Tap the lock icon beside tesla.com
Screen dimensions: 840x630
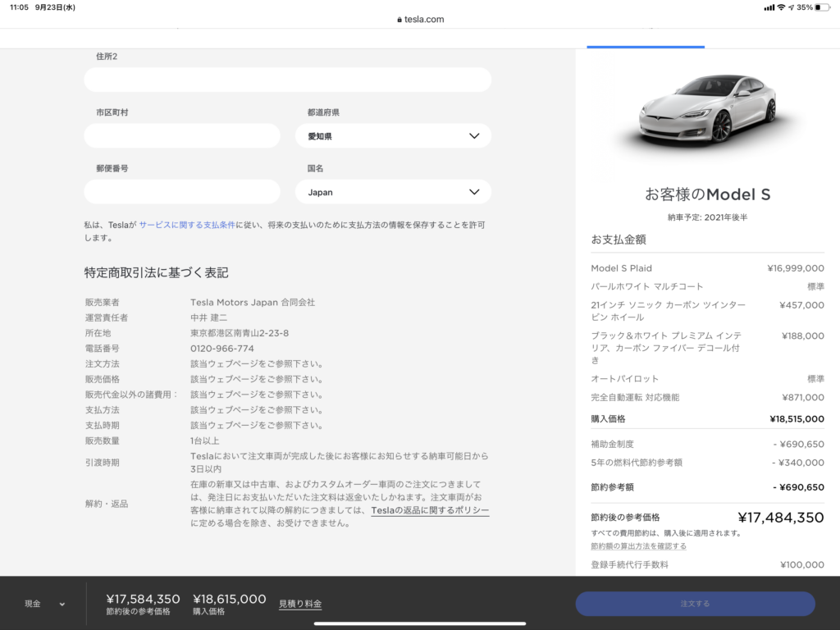399,20
